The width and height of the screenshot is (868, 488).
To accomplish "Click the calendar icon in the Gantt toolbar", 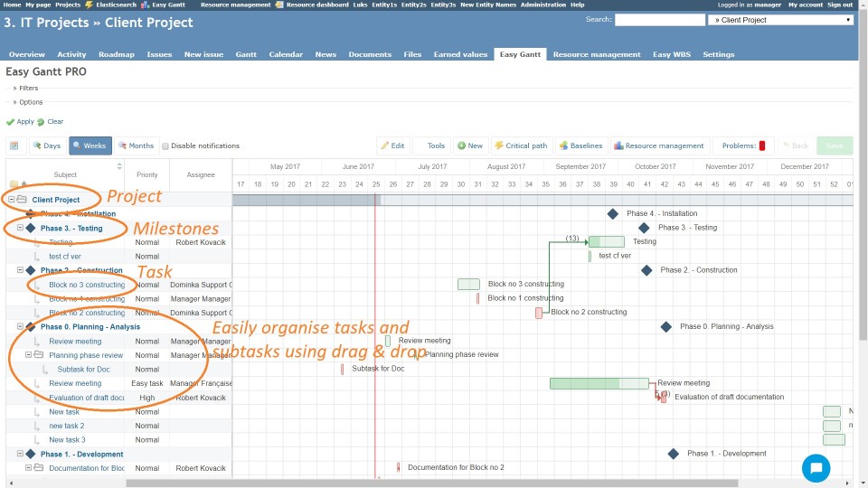I will coord(15,145).
